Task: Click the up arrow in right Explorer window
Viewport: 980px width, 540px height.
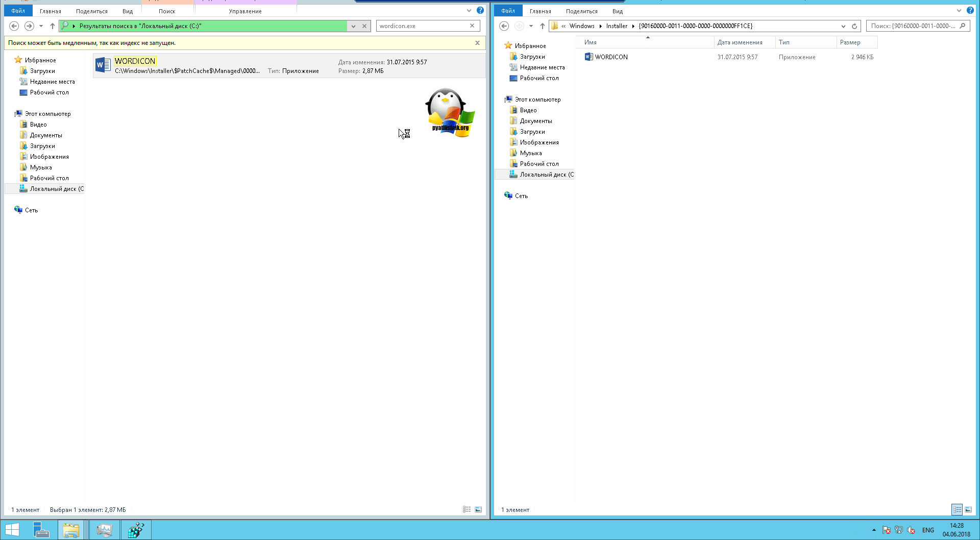Action: [543, 26]
